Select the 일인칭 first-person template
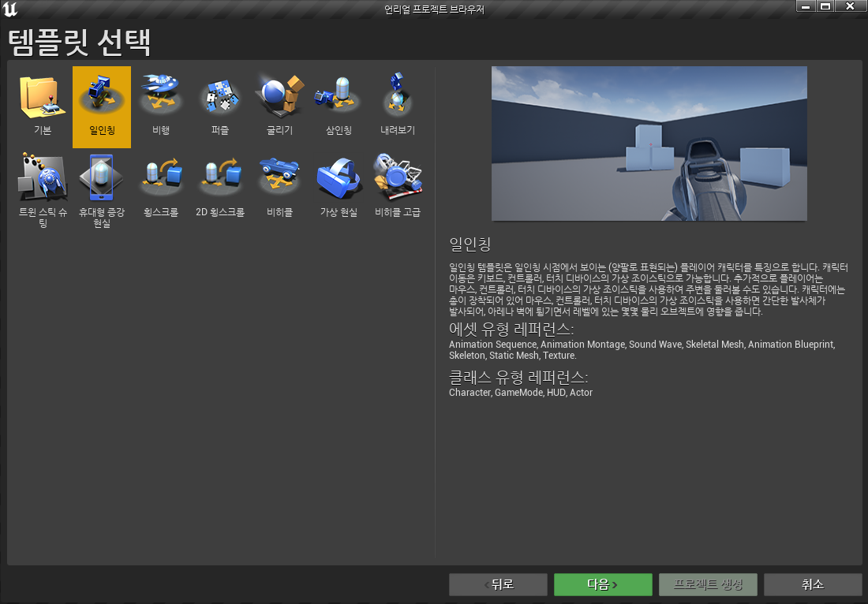 [x=102, y=106]
